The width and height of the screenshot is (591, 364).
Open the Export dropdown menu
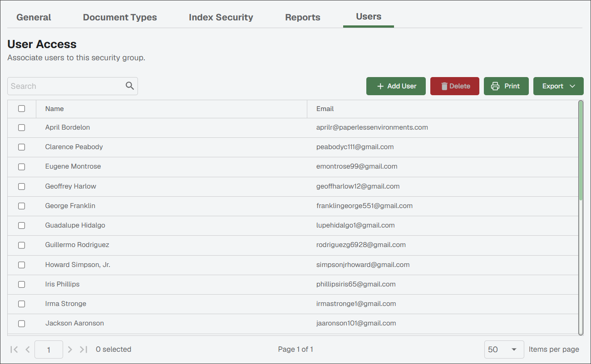pos(558,86)
